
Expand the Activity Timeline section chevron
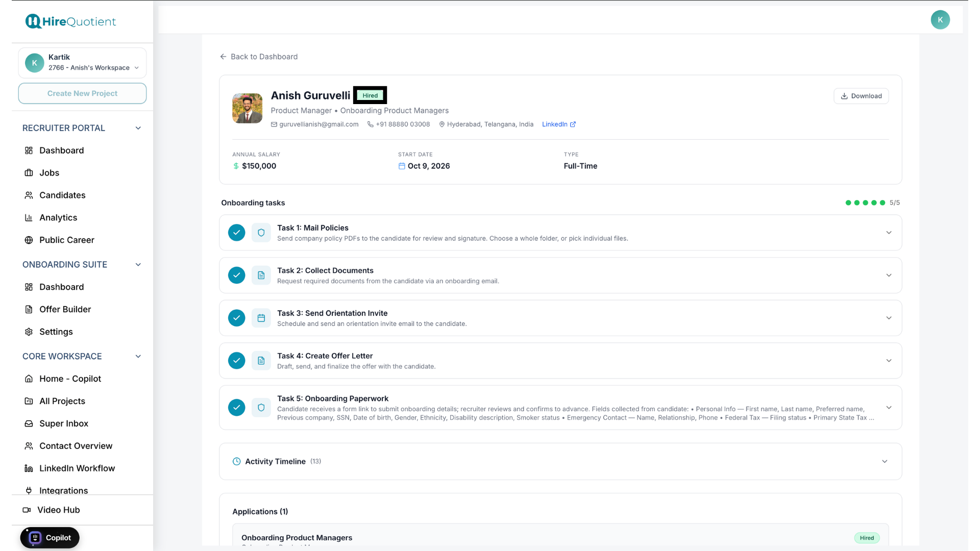(885, 462)
